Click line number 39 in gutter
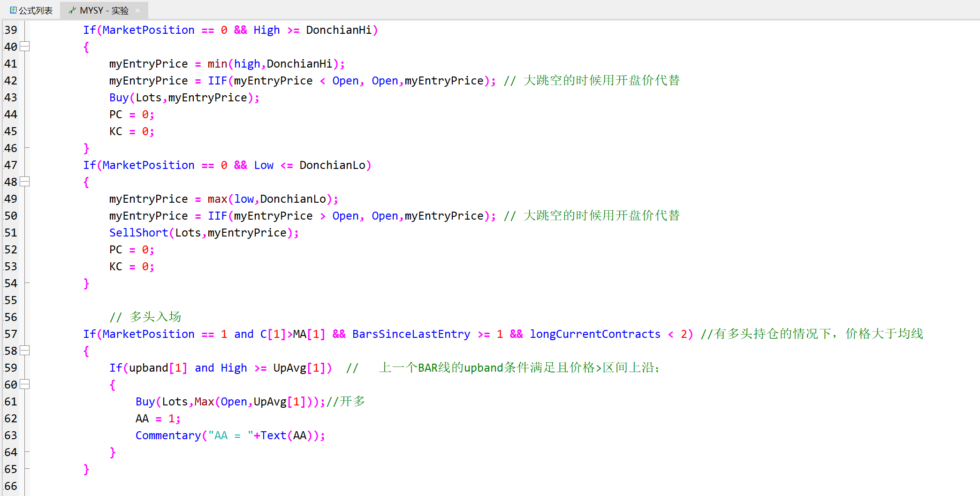980x496 pixels. point(11,30)
